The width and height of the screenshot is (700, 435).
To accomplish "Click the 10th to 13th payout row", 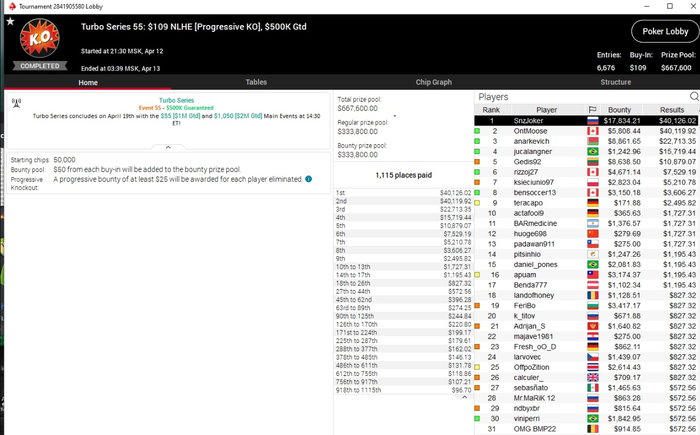I will 403,267.
